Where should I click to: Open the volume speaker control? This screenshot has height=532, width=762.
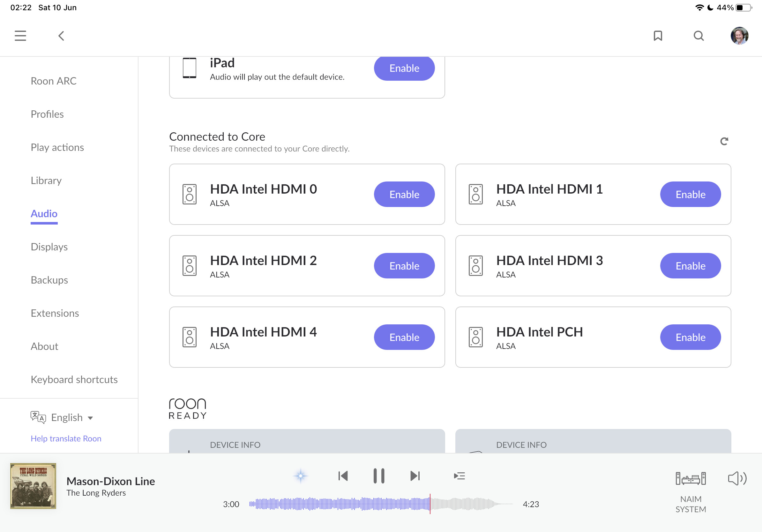coord(737,479)
